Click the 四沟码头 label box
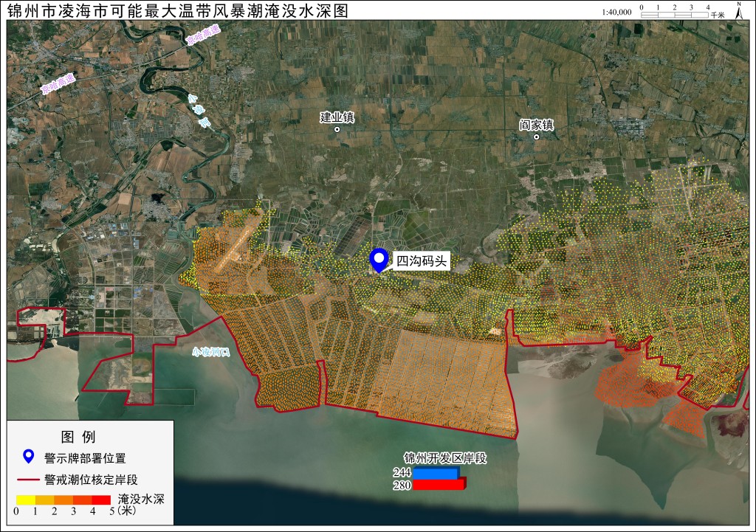This screenshot has height=532, width=756. coord(422,261)
